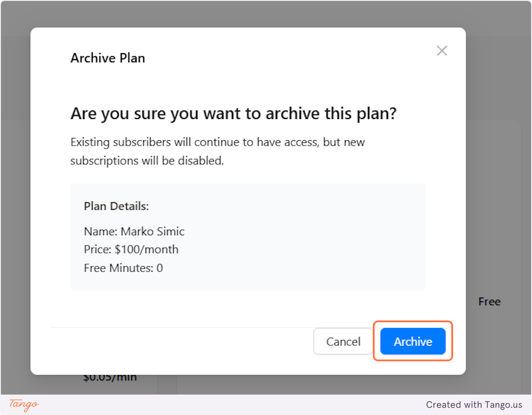The width and height of the screenshot is (532, 415).
Task: Click the Plan Details heading label
Action: [116, 206]
